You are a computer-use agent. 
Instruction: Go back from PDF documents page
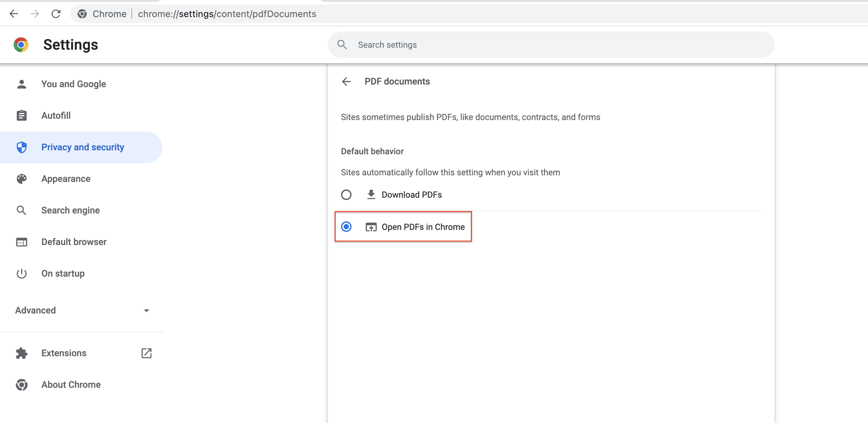click(346, 81)
